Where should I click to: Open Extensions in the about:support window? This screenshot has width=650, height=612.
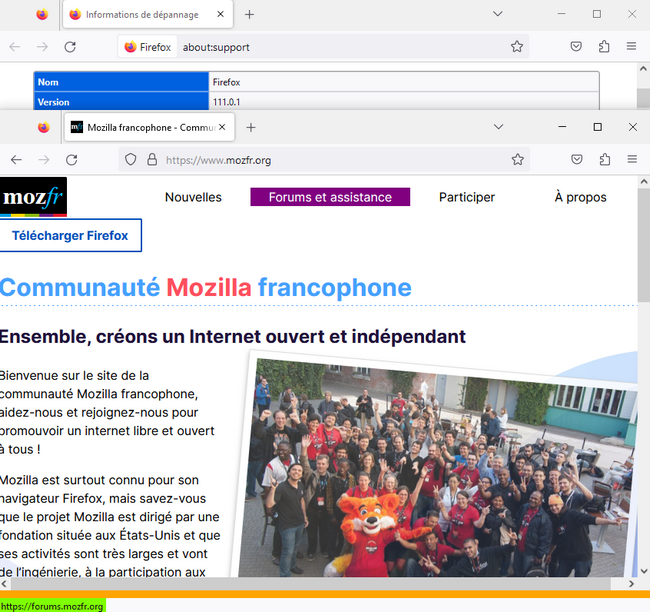point(604,46)
